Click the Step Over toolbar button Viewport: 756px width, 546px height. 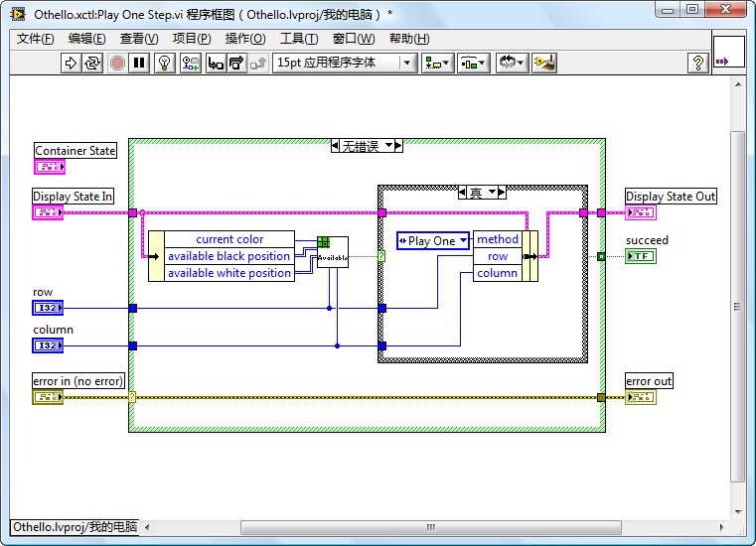click(x=236, y=63)
